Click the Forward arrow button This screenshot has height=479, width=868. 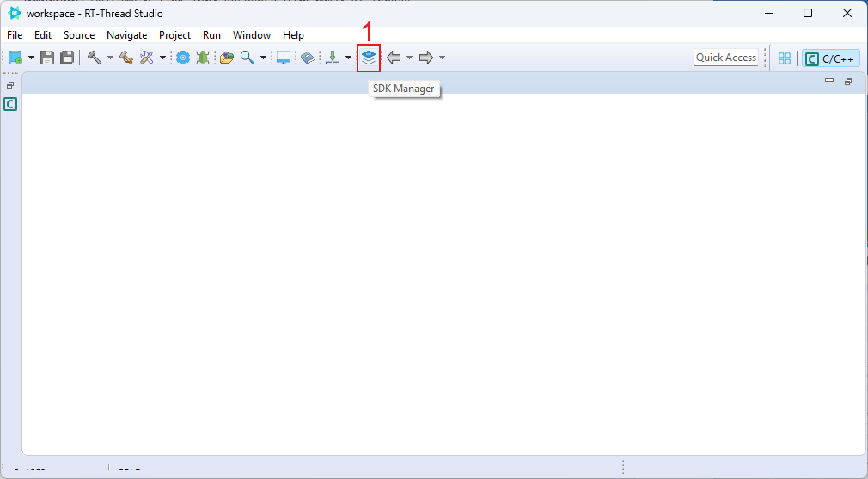[x=425, y=58]
